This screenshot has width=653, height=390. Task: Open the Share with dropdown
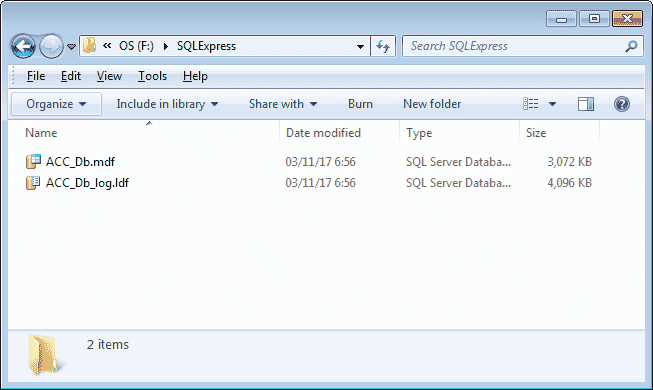tap(283, 104)
